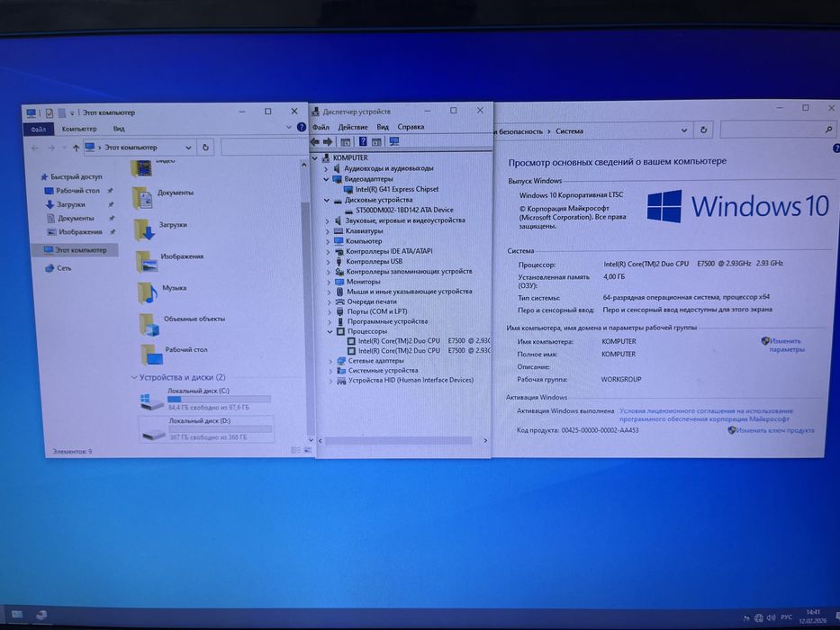Go back using Device Manager toolbar arrow

coord(314,141)
